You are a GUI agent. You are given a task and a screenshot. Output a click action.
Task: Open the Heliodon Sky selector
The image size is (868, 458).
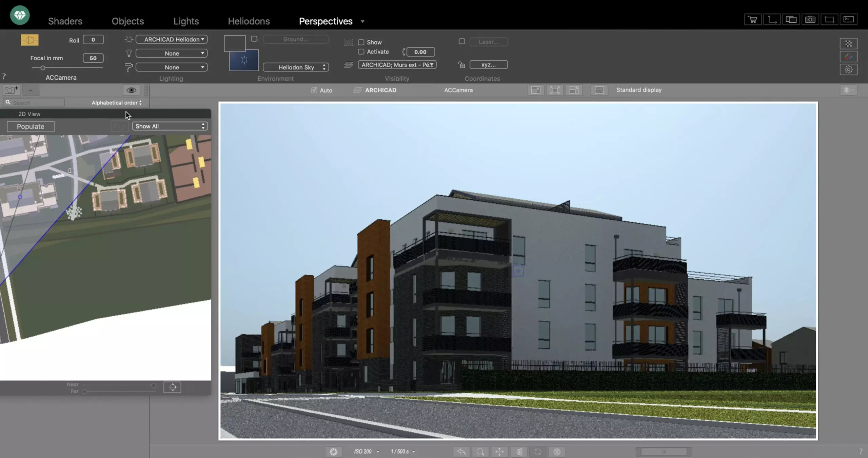pyautogui.click(x=296, y=67)
